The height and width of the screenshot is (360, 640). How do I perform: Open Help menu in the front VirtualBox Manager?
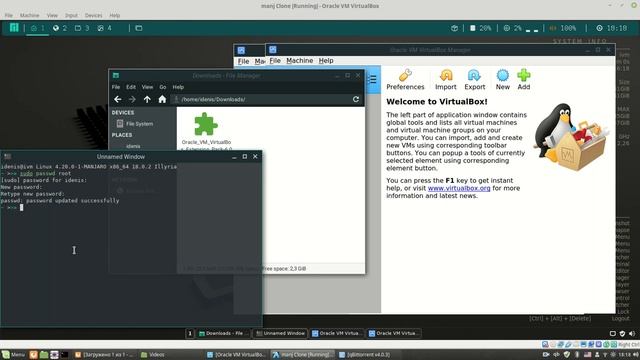326,60
